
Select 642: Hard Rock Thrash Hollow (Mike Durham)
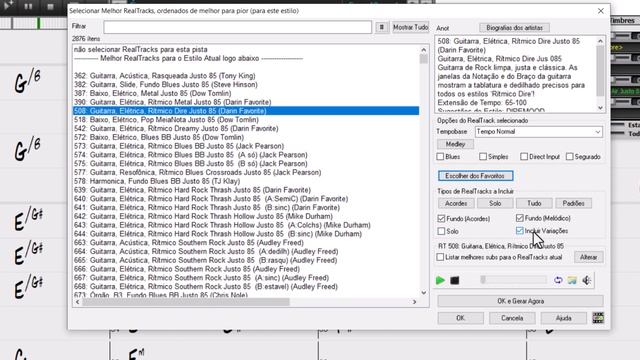[x=203, y=216]
